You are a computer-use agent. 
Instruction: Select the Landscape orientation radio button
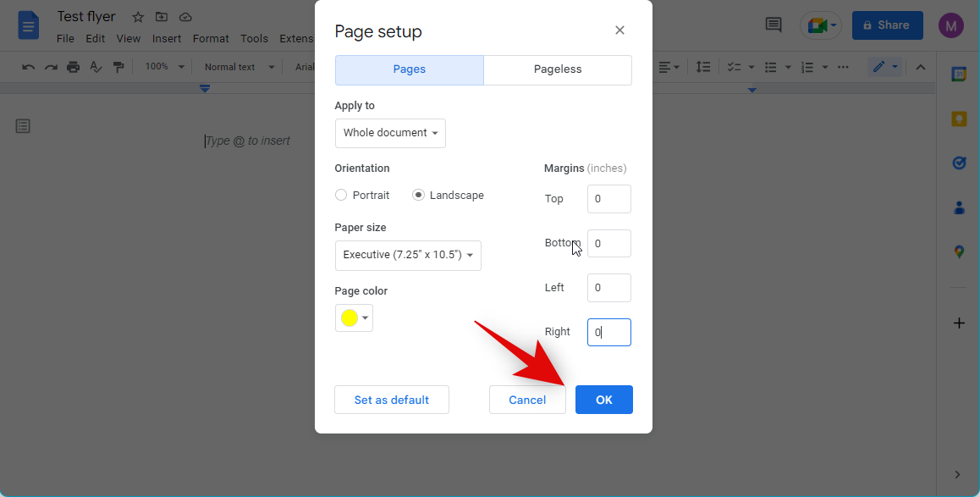coord(418,195)
